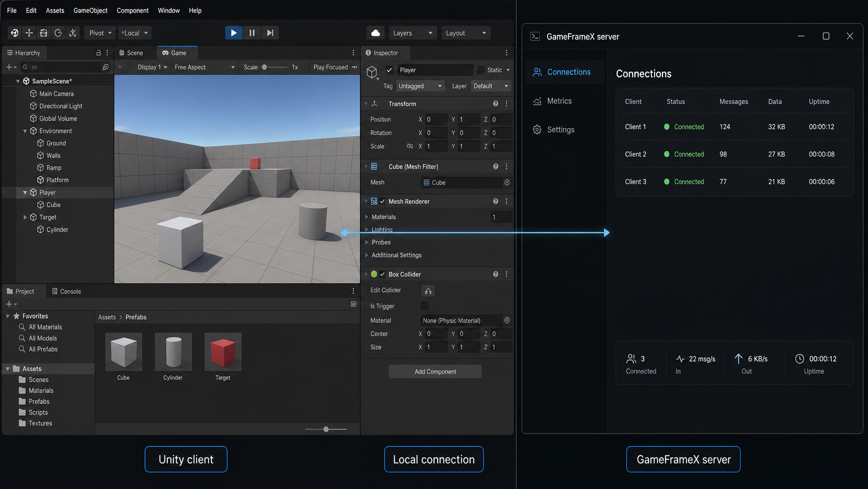Adjust Project asset icon size slider
This screenshot has height=489, width=868.
tap(326, 429)
